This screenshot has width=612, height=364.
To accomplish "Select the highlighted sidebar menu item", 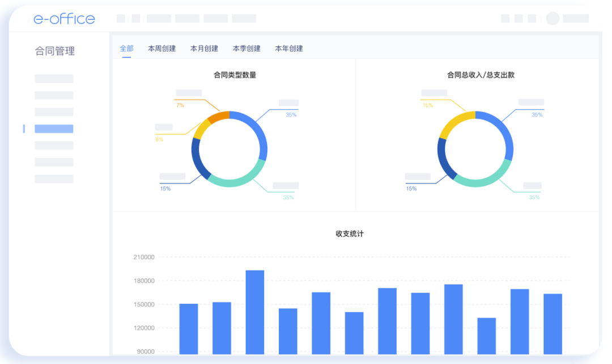I will pos(54,129).
